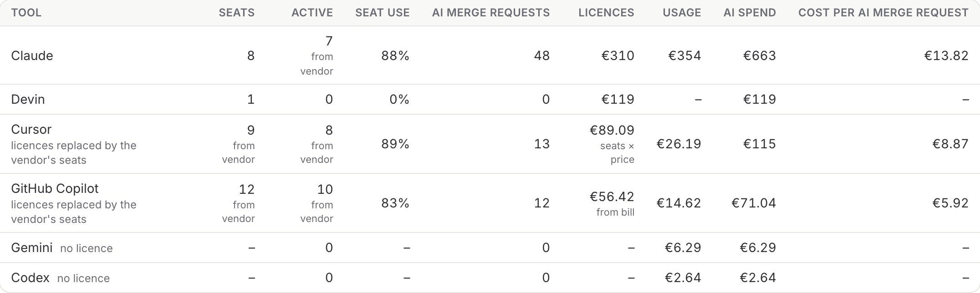Click the Gemini no licence label
The image size is (980, 293).
[x=87, y=248]
